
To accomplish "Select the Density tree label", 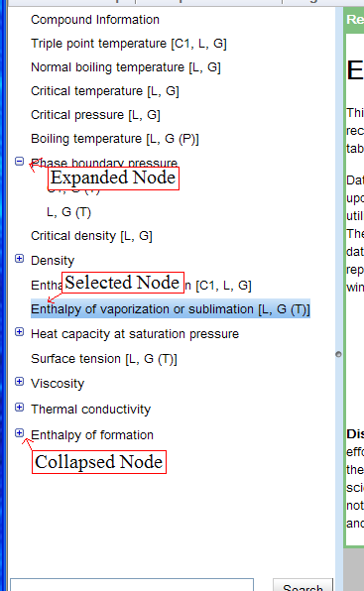I will [x=53, y=261].
